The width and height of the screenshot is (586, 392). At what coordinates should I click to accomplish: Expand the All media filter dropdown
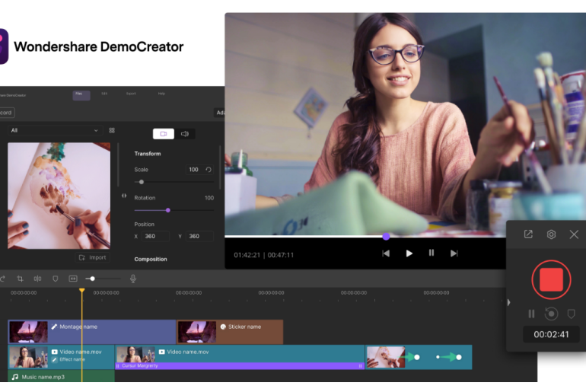[54, 130]
